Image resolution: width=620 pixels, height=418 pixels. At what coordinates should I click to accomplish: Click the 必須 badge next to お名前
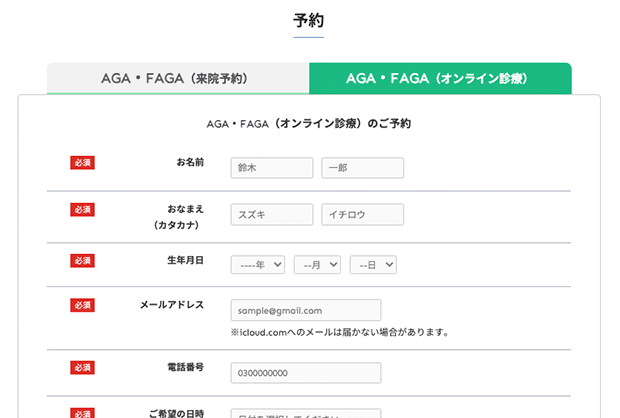pos(82,163)
